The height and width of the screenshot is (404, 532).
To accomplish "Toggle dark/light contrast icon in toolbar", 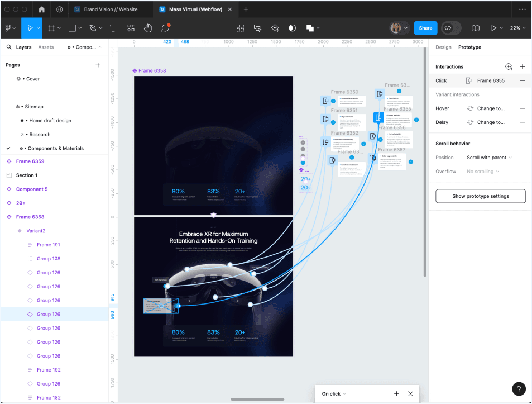I will [292, 28].
